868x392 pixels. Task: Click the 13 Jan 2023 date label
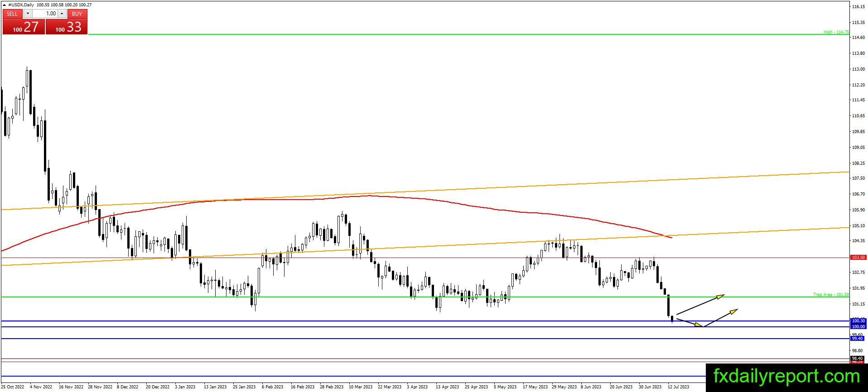[215, 387]
